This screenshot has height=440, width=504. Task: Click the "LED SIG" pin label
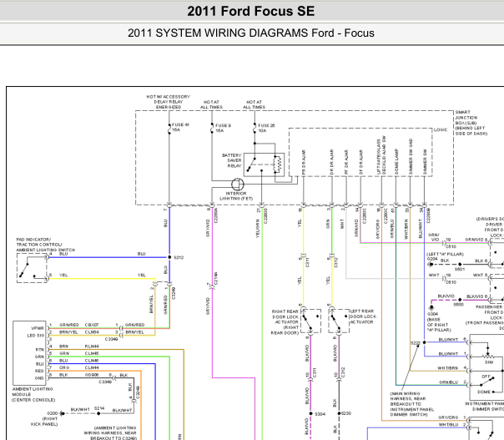(36, 336)
